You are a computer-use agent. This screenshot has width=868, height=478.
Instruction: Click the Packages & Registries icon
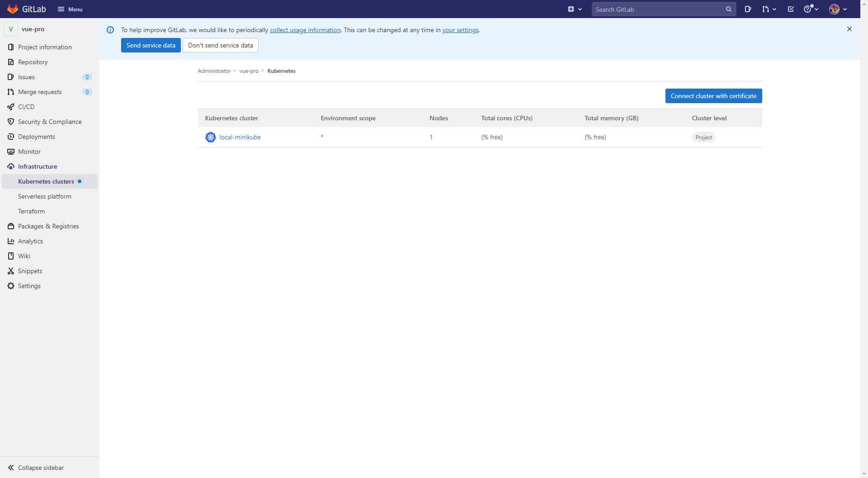click(x=11, y=226)
